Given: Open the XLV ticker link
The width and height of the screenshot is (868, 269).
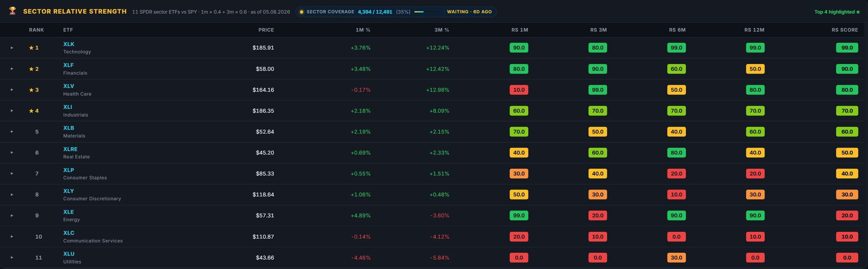Looking at the screenshot, I should pos(68,86).
